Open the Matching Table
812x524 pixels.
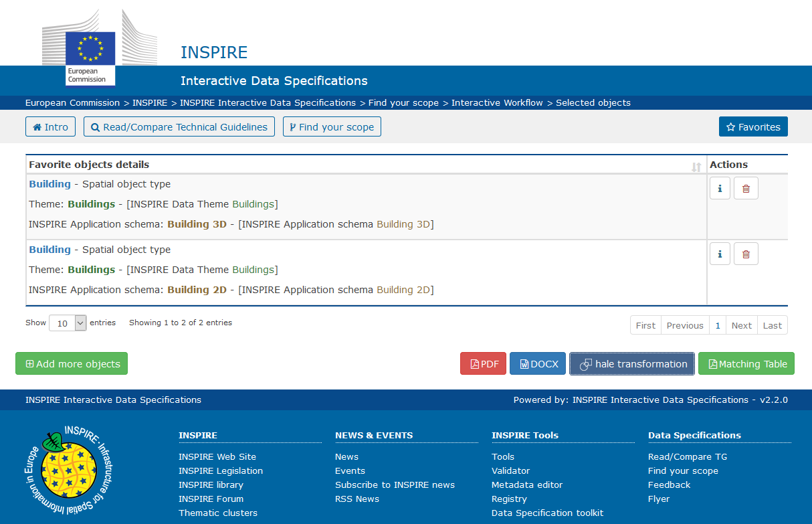click(x=746, y=363)
